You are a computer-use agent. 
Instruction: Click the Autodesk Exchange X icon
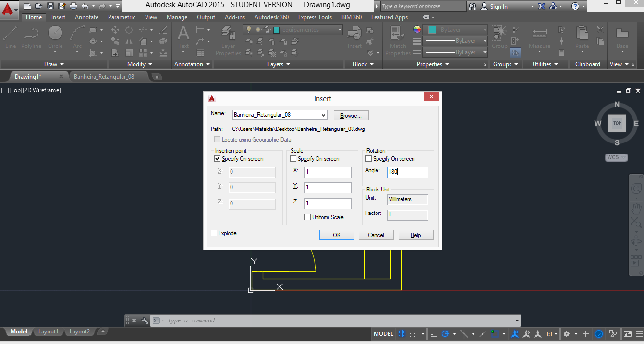pyautogui.click(x=542, y=6)
